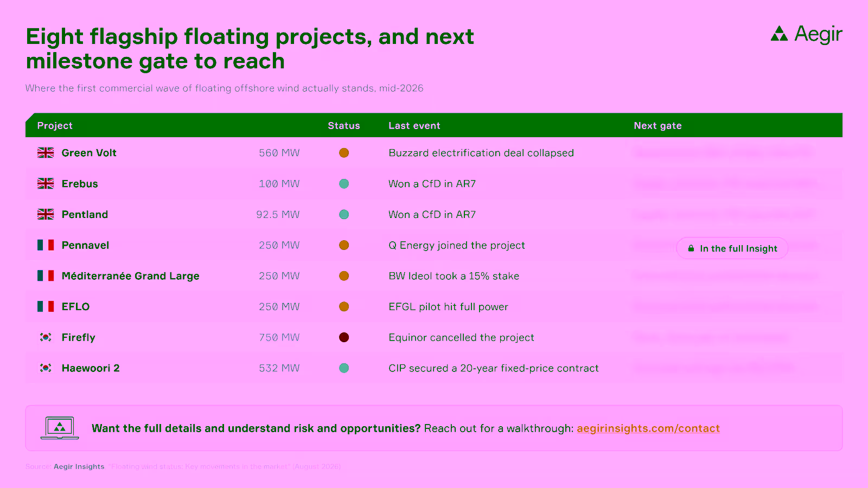This screenshot has width=868, height=488.
Task: Select the 'Firefly' project name
Action: coord(78,337)
